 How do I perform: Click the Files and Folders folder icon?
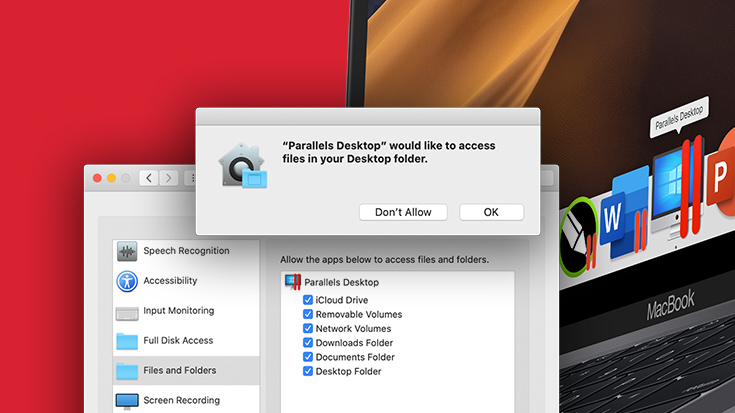(x=127, y=371)
